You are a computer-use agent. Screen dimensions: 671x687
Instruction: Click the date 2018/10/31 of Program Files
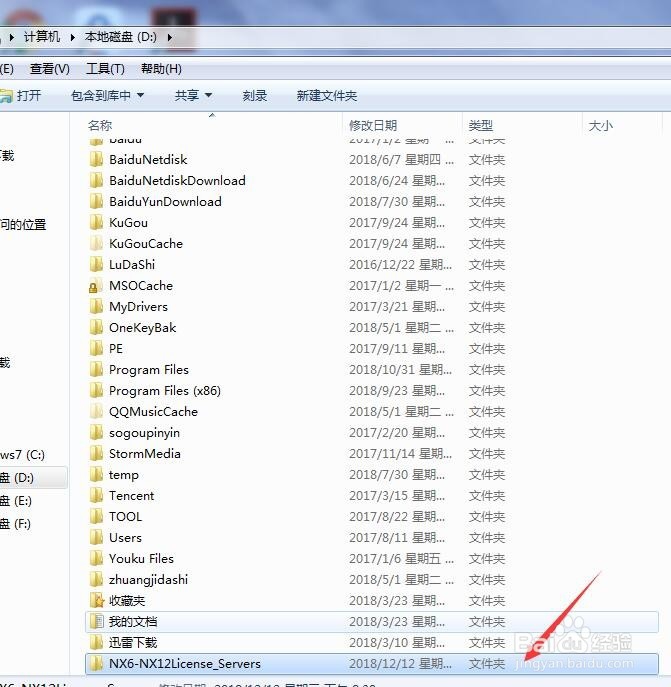pos(400,370)
